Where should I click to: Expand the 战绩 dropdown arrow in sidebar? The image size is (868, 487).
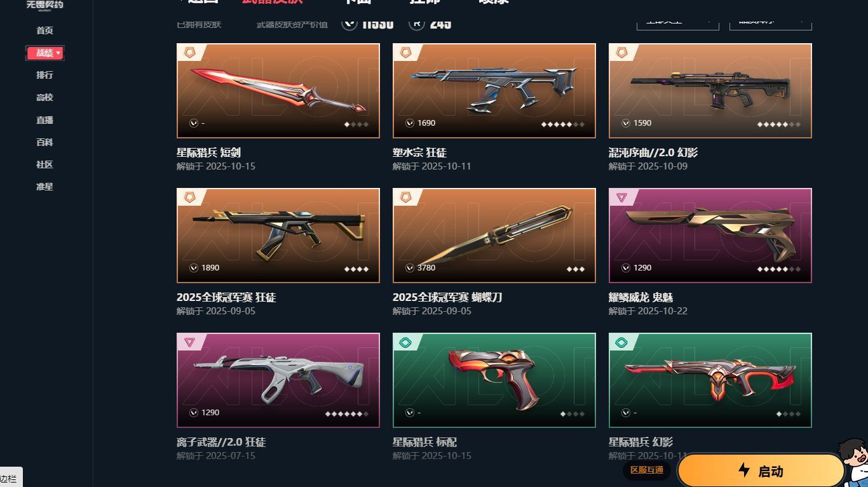[58, 53]
